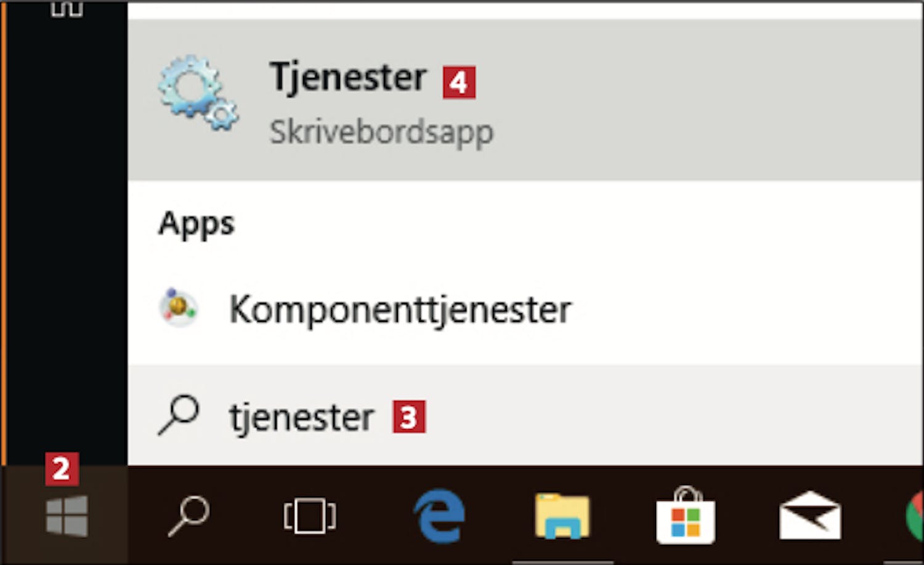
Task: Click the Tjenester gears icon
Action: [198, 93]
